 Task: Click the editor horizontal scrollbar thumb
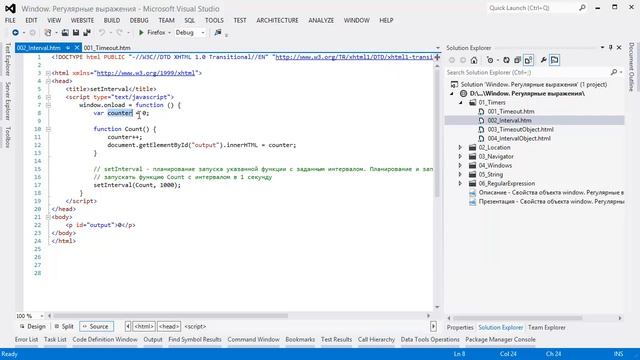171,316
